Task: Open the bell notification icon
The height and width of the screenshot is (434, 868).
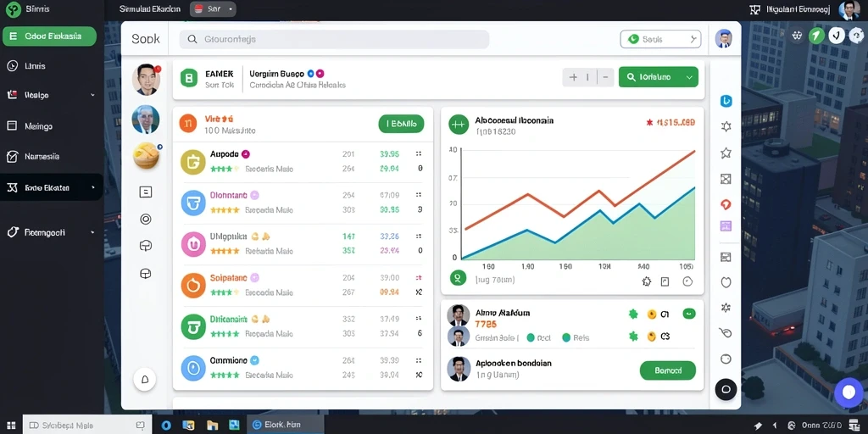Action: point(145,379)
